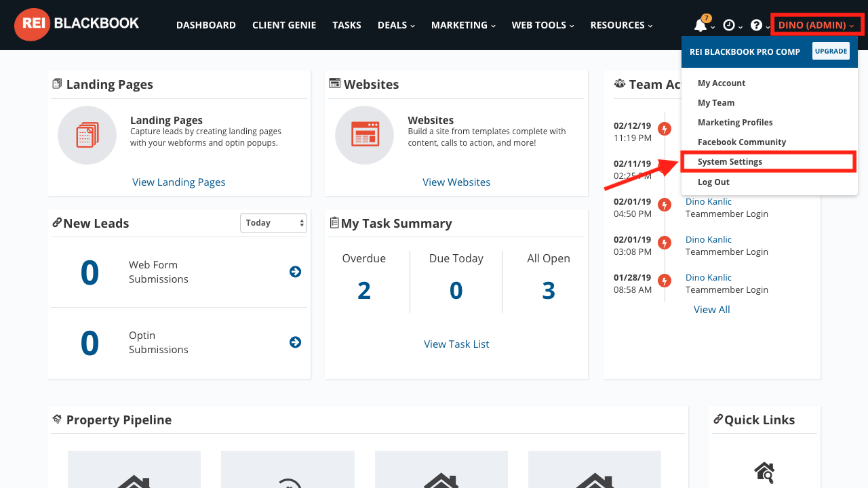The height and width of the screenshot is (488, 868).
Task: Click the Optin Submissions count 0
Action: [x=90, y=343]
